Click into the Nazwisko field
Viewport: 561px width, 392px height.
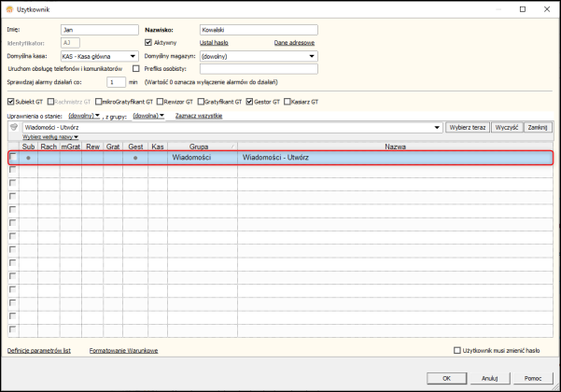point(259,30)
